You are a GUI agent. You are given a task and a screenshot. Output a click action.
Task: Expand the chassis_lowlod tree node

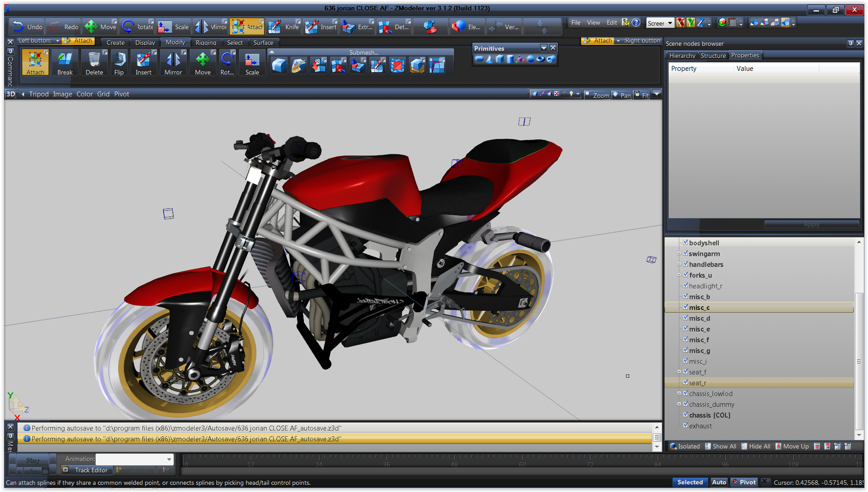[x=679, y=393]
